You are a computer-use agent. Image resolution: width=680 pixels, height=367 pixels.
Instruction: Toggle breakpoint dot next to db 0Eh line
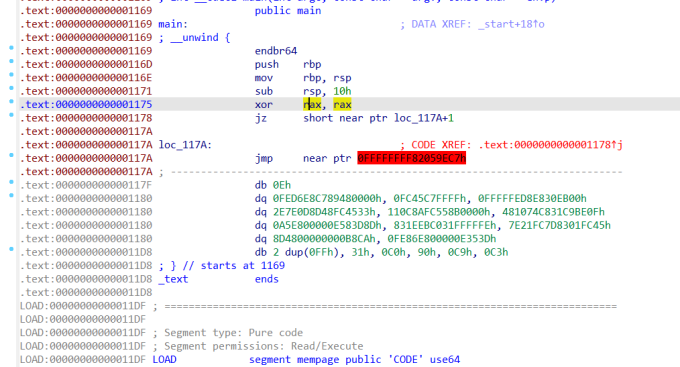point(11,182)
